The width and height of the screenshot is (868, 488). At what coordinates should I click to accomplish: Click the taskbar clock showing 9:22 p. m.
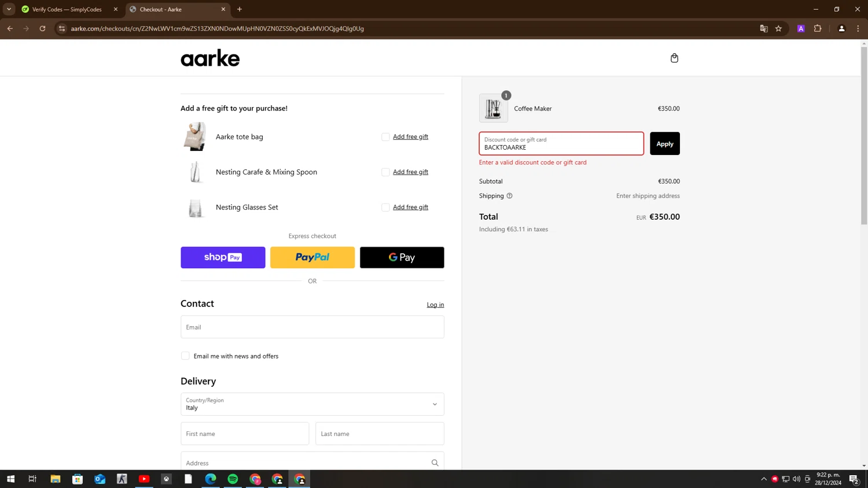coord(828,479)
